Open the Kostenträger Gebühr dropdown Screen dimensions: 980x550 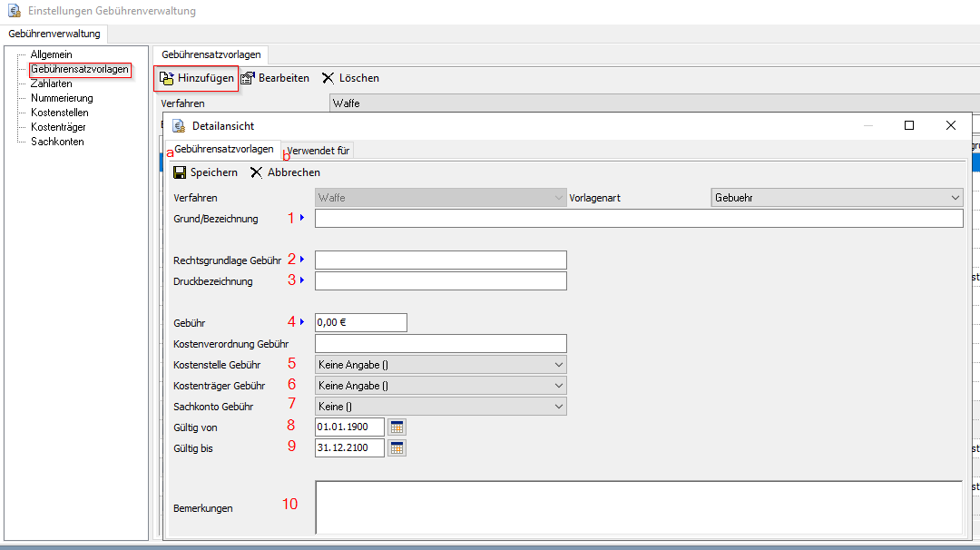click(x=558, y=386)
